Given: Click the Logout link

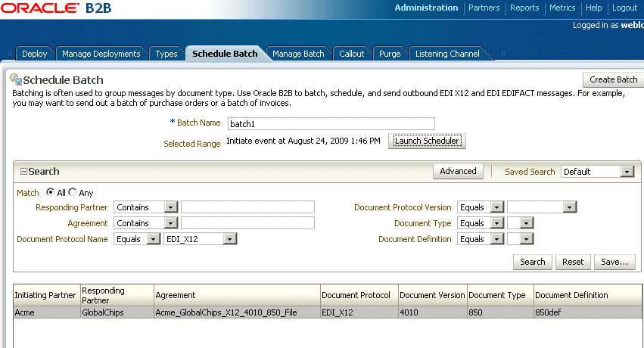Looking at the screenshot, I should pyautogui.click(x=624, y=8).
